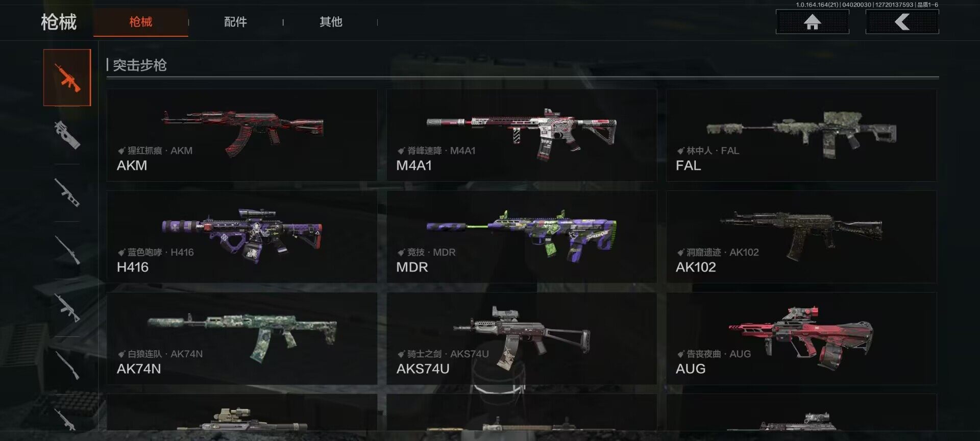Screen dimensions: 980x441
Task: Go to the home screen icon
Action: coord(812,22)
